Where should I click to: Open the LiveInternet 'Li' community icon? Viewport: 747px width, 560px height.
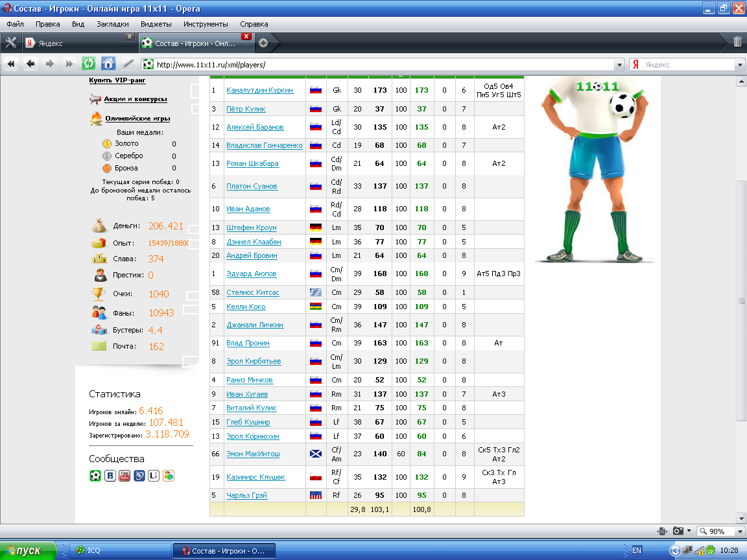point(154,476)
